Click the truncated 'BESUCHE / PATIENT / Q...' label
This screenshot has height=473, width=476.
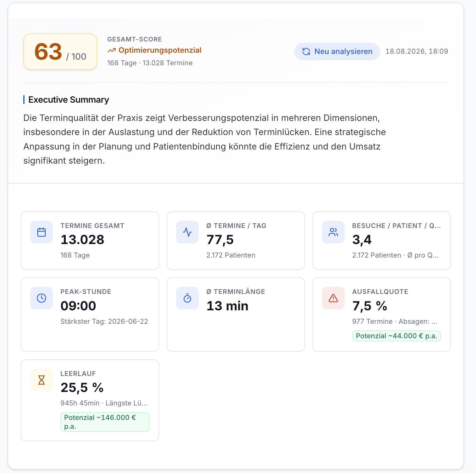pos(396,226)
